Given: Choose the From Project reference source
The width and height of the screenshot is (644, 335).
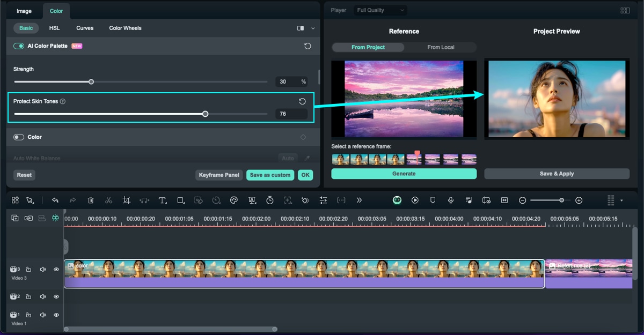Looking at the screenshot, I should (x=368, y=47).
